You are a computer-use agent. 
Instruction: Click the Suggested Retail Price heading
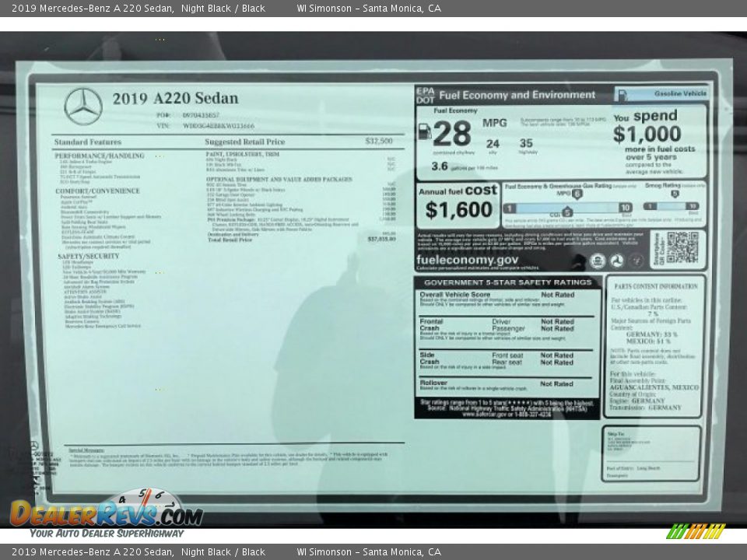(244, 142)
